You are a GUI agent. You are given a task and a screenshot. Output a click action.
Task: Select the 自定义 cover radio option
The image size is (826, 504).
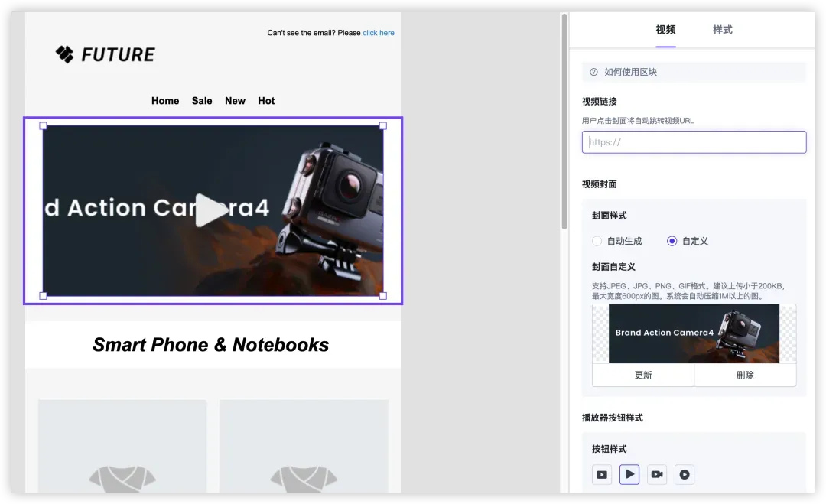coord(672,241)
